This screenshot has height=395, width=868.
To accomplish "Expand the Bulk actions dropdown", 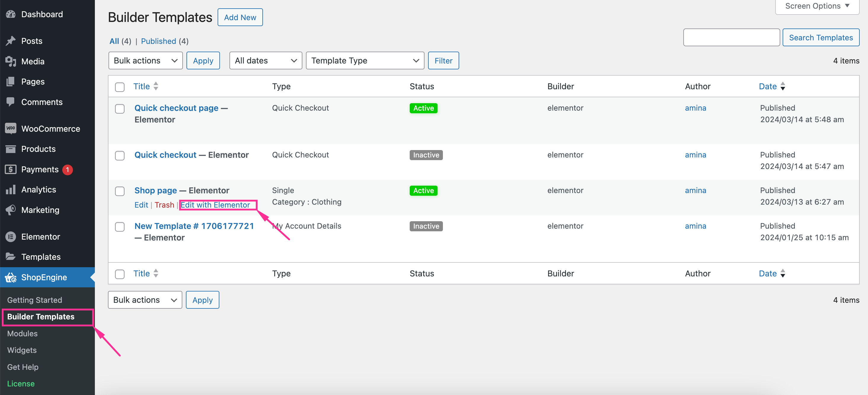I will [145, 60].
